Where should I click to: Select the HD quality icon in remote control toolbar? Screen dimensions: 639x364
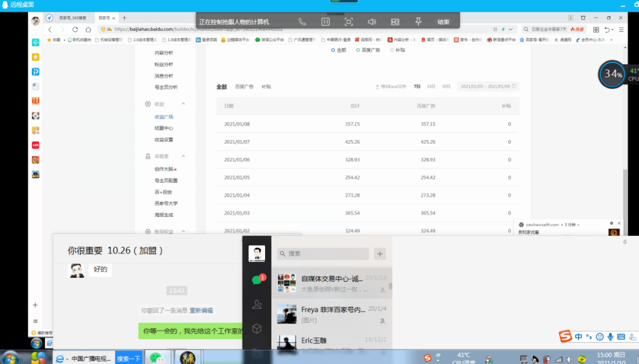pos(395,20)
